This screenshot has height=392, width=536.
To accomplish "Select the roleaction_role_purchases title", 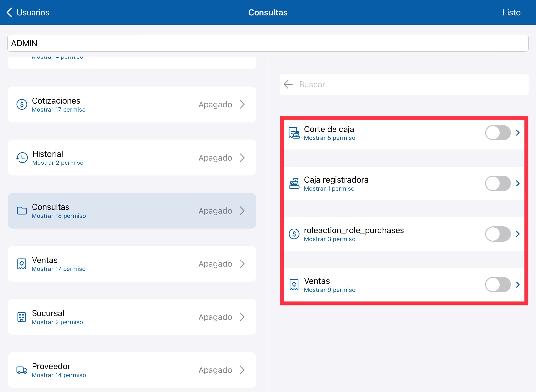I will tap(354, 230).
